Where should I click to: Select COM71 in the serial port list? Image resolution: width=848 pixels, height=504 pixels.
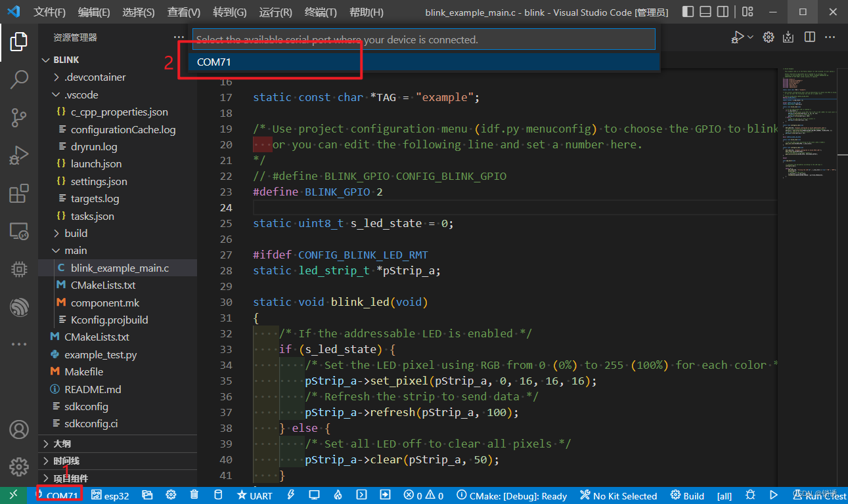tap(424, 62)
